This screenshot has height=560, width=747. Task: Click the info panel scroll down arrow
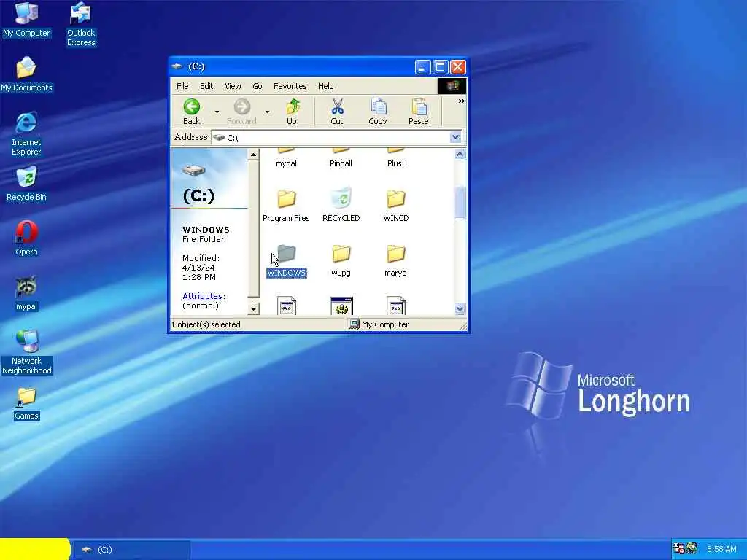pos(253,309)
